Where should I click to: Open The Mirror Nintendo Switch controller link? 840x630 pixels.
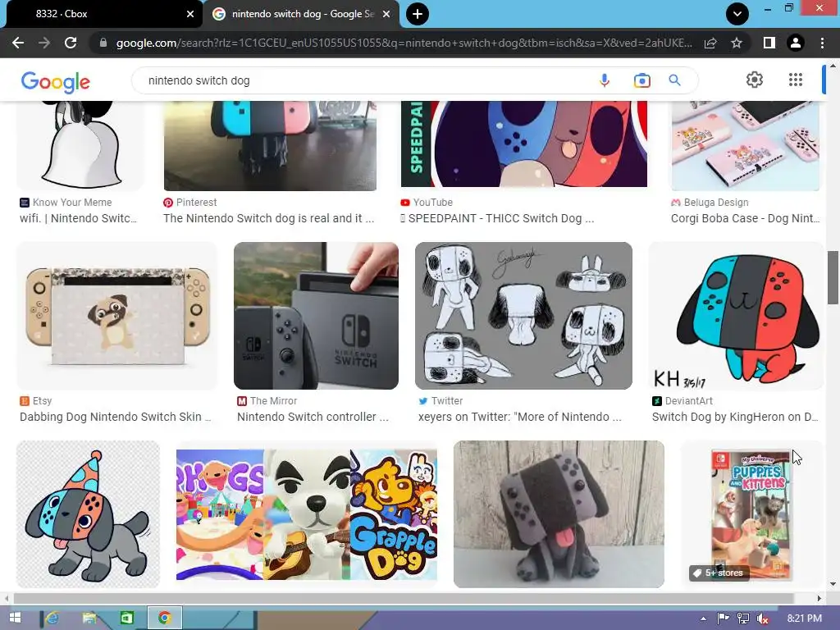coord(313,417)
